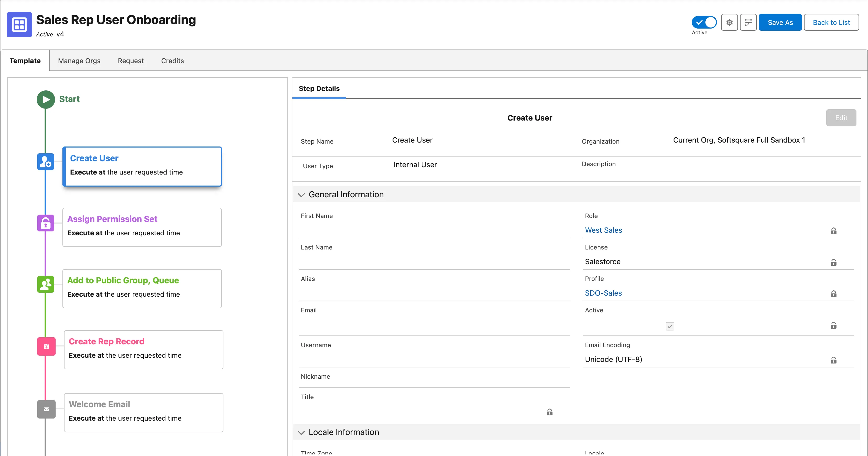The height and width of the screenshot is (456, 868).
Task: Click into the First Name field
Action: pyautogui.click(x=434, y=230)
